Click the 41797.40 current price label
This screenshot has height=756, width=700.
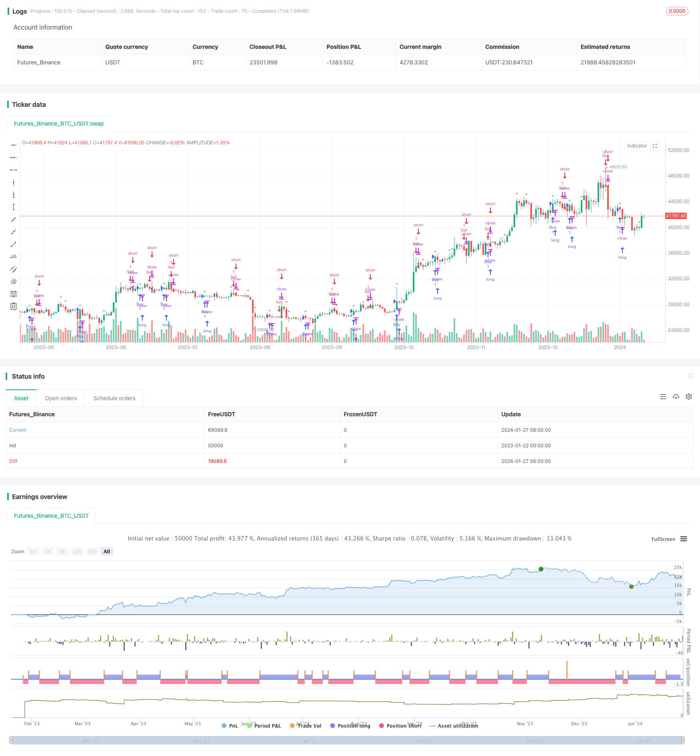676,216
